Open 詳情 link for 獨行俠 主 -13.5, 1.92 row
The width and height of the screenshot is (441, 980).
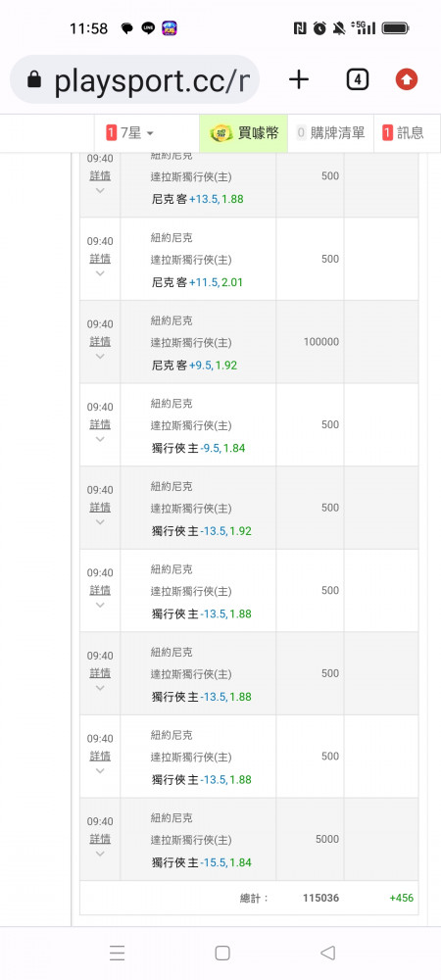[x=100, y=508]
